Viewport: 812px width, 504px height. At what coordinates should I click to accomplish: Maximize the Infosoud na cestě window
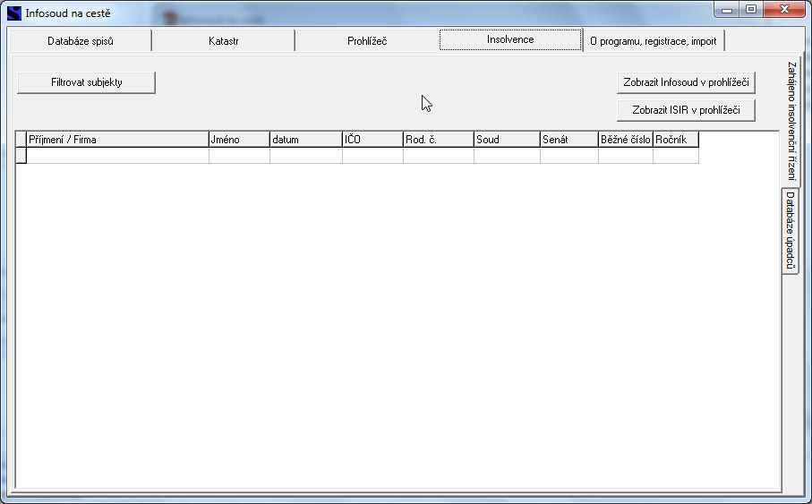[751, 9]
